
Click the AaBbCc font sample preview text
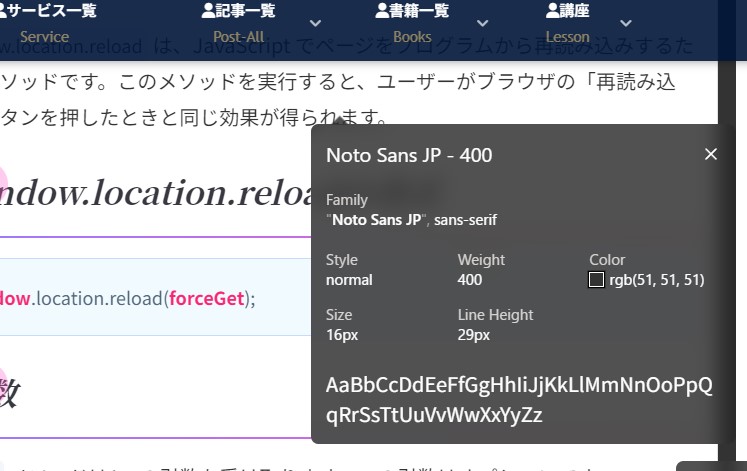(519, 399)
